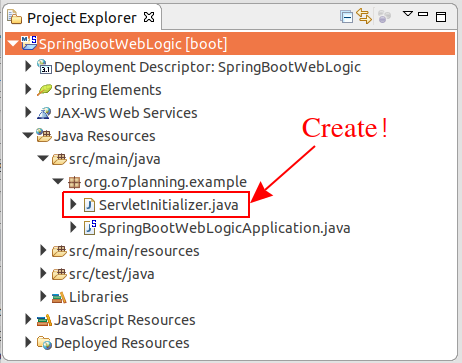462x363 pixels.
Task: Click the Project Explorer tab close icon
Action: (149, 17)
